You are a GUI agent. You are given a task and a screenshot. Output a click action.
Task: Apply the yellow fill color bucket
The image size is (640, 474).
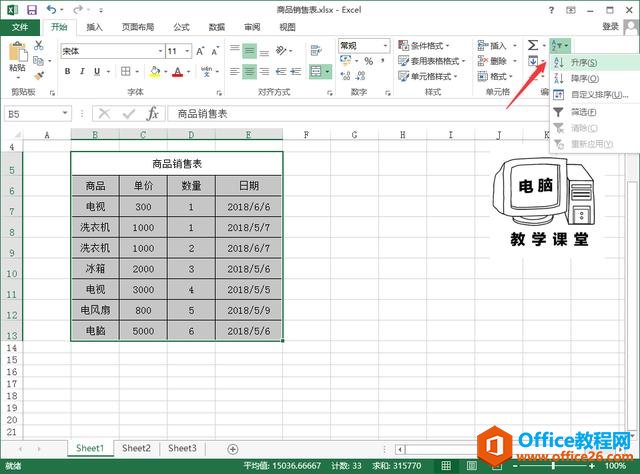pos(155,71)
